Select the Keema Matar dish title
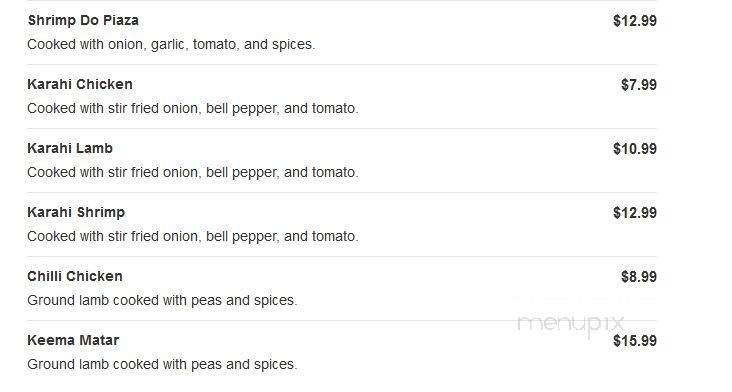Screen dimensions: 732x392 [73, 340]
